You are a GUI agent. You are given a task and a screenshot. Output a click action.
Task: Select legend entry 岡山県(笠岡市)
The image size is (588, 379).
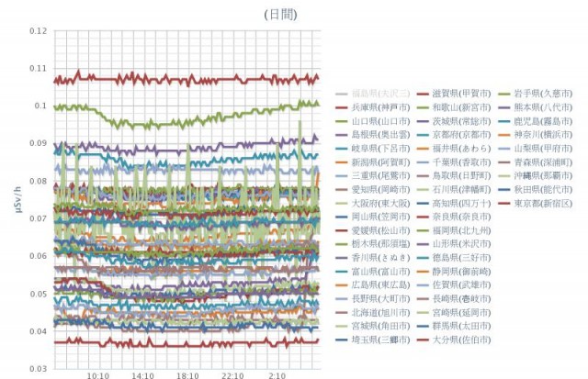tap(373, 217)
